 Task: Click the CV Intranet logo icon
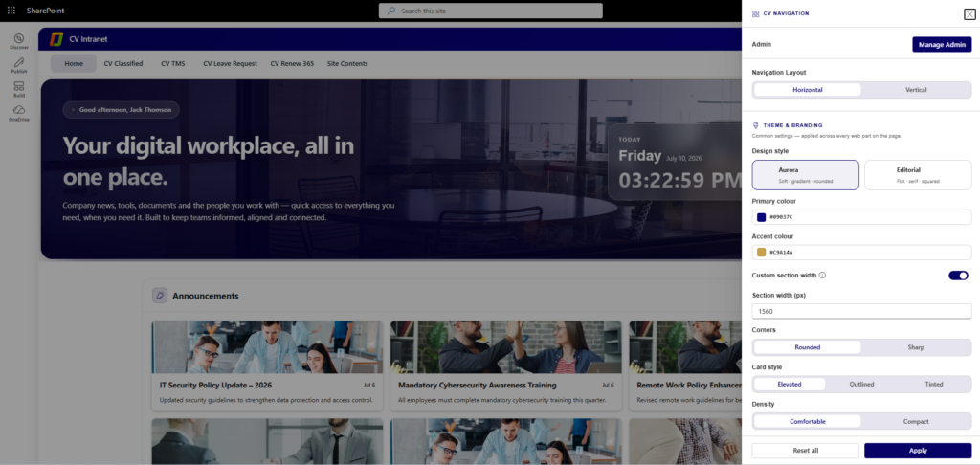point(56,38)
